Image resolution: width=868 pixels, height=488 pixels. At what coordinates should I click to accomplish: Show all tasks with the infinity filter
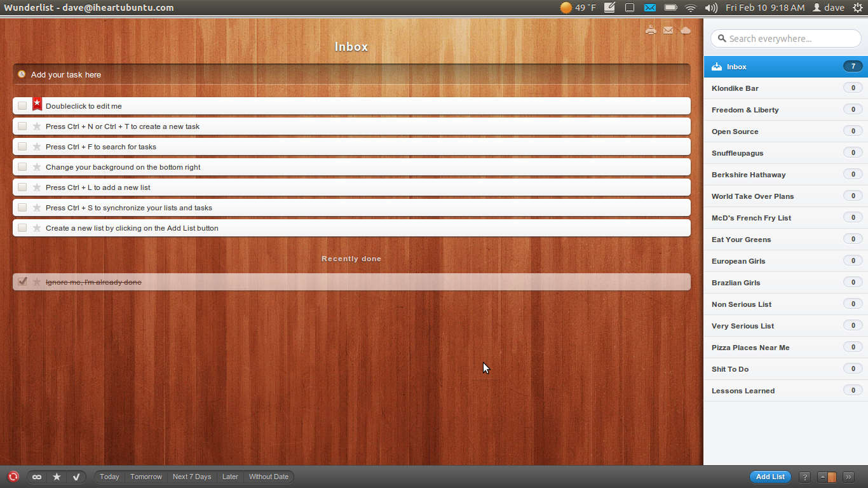click(x=37, y=477)
